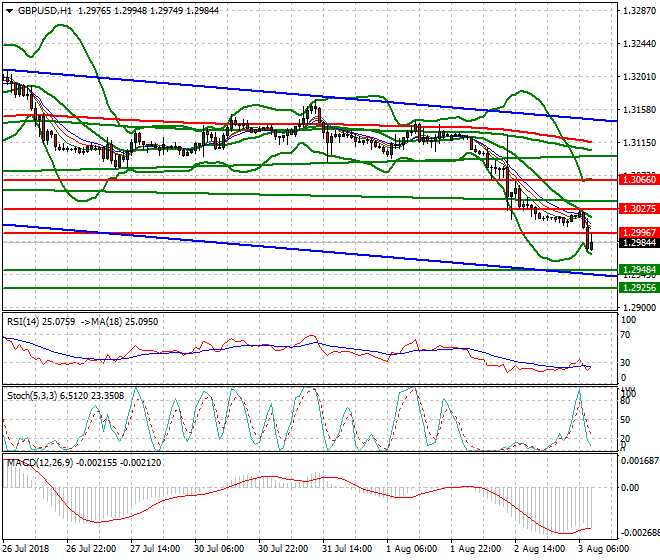660x560 pixels.
Task: Open the chart menu arrow beside GBPUSD,H1
Action: click(7, 9)
